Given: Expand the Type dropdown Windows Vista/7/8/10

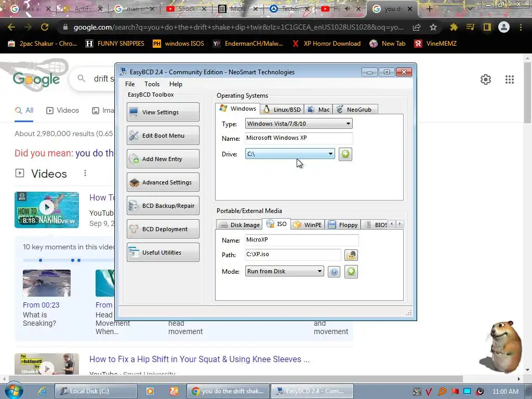Looking at the screenshot, I should click(x=299, y=124).
